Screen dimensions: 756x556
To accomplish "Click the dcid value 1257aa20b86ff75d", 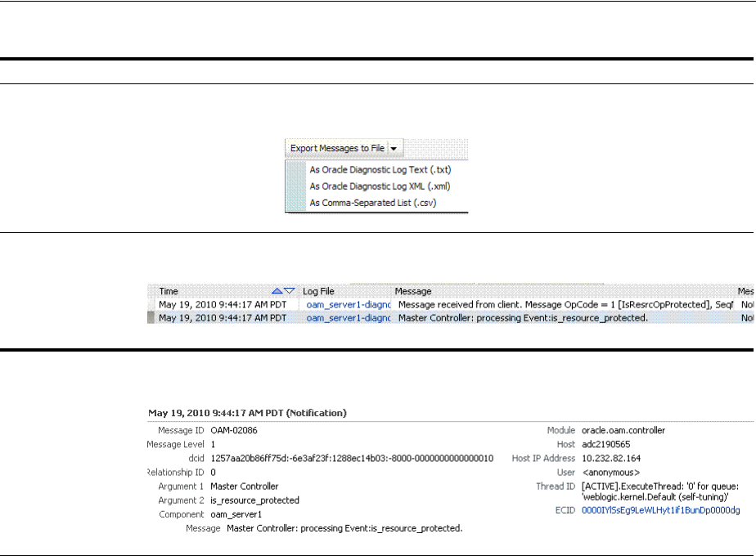I will pos(352,458).
